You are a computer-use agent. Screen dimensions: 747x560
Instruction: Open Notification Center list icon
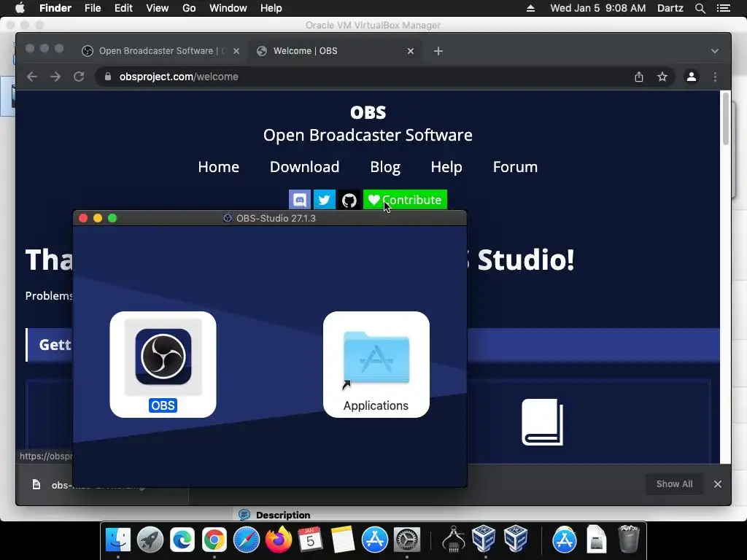pyautogui.click(x=723, y=8)
